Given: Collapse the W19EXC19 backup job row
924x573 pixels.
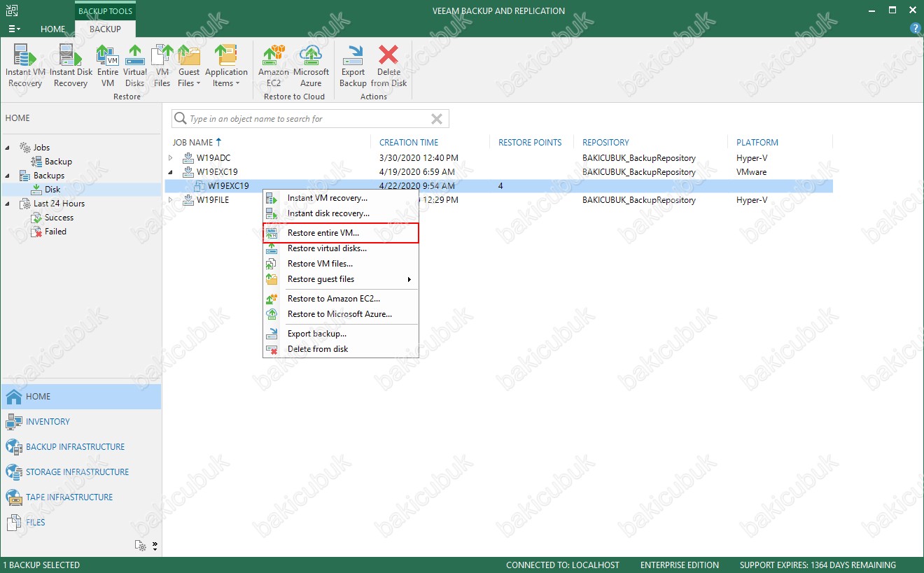Looking at the screenshot, I should pyautogui.click(x=170, y=172).
